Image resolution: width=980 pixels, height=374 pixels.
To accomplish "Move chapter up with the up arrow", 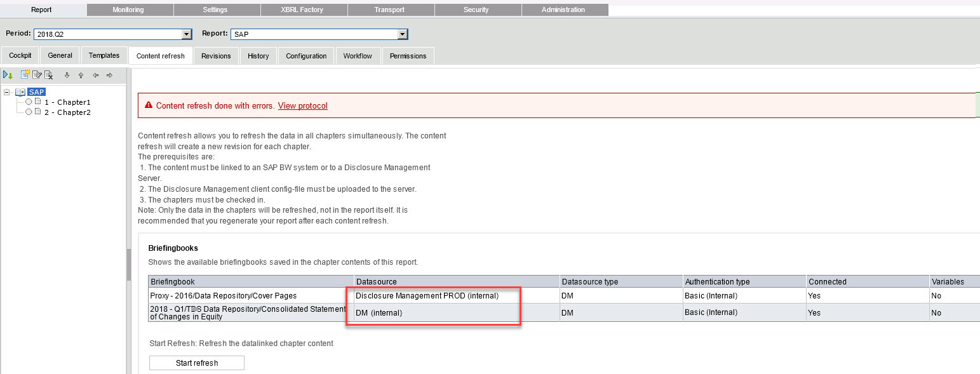I will tap(81, 75).
